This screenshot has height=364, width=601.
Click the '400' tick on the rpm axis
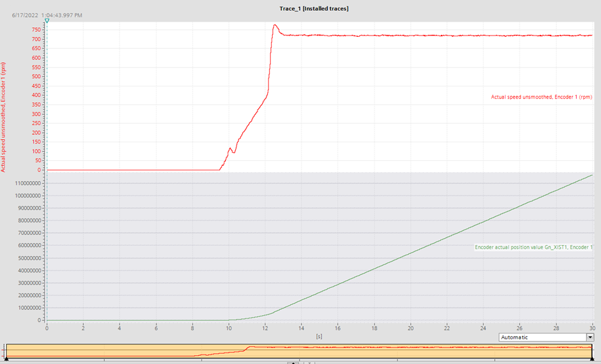tap(36, 95)
